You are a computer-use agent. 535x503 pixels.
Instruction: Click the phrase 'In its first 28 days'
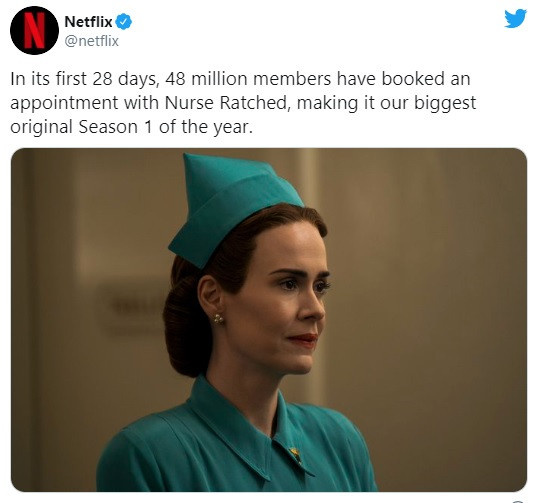pyautogui.click(x=83, y=79)
